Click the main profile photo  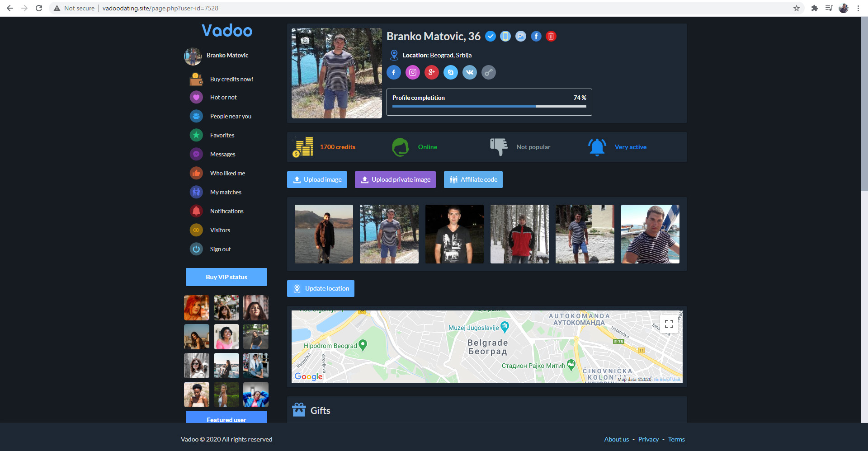(x=337, y=73)
